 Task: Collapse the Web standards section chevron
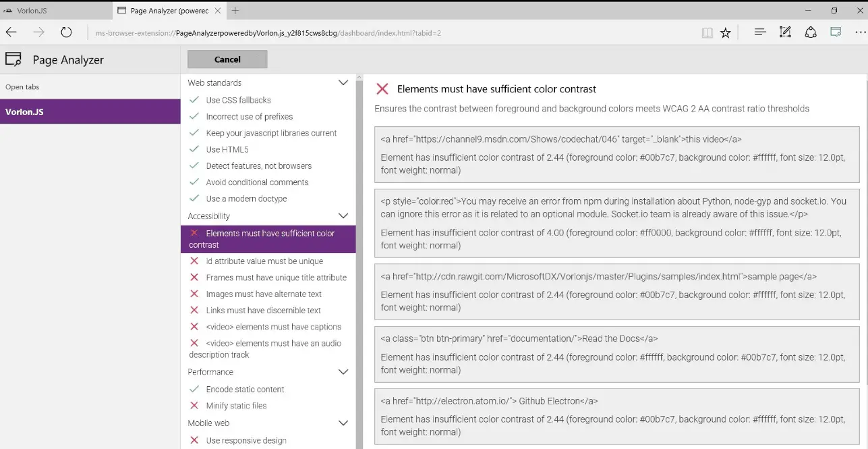pyautogui.click(x=343, y=83)
